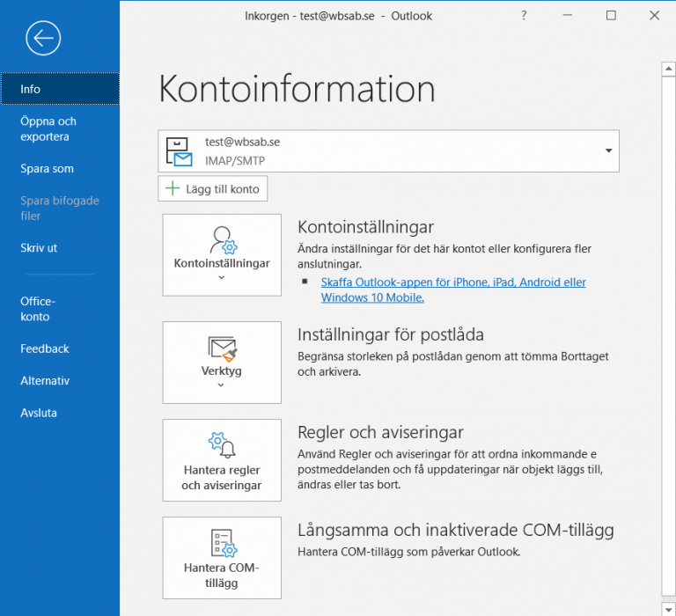Open the Spara som menu item
676x616 pixels.
(x=48, y=168)
